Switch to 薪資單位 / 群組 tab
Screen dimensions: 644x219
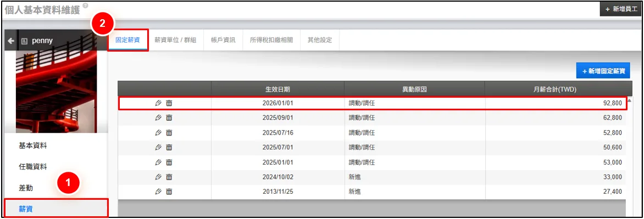(x=175, y=40)
